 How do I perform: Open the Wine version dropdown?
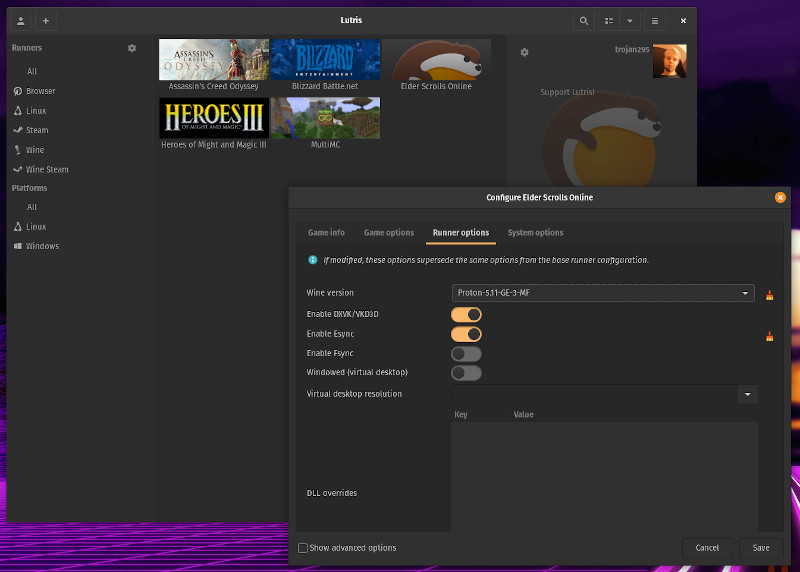603,293
